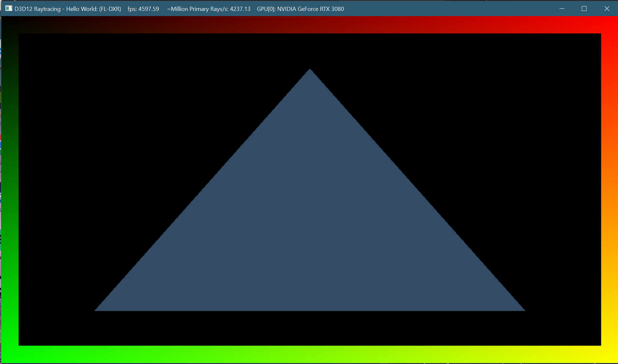This screenshot has height=364, width=618.
Task: Click the Million Primary Rays/s readout
Action: [x=209, y=9]
